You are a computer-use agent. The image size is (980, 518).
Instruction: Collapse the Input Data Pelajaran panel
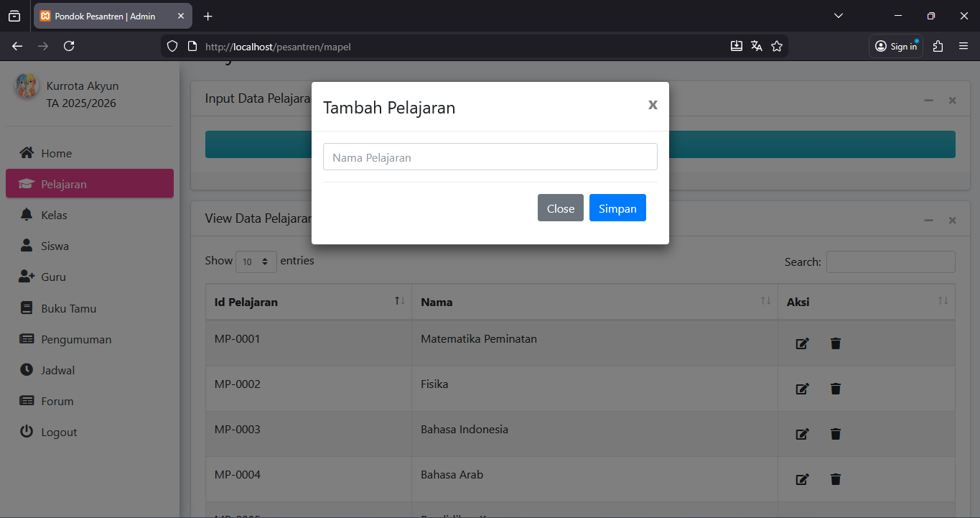pyautogui.click(x=928, y=101)
